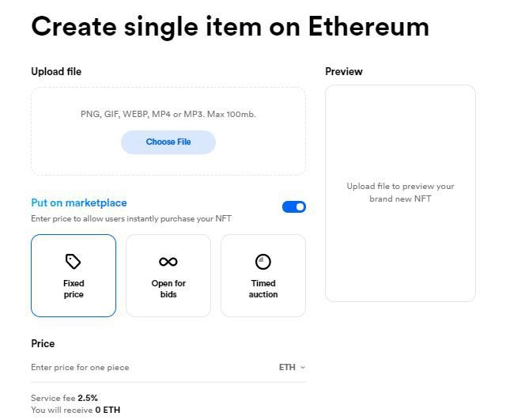Click the Fixed price label text
This screenshot has width=506, height=420.
click(x=74, y=289)
